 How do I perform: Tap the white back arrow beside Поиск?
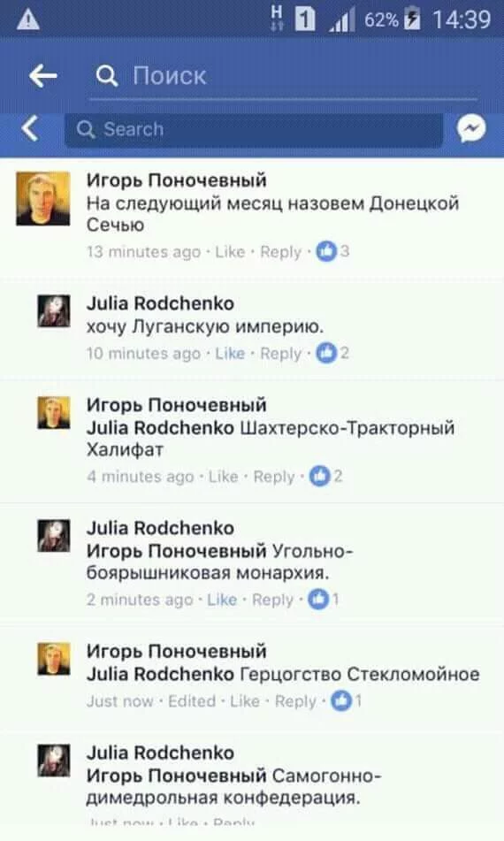point(43,76)
